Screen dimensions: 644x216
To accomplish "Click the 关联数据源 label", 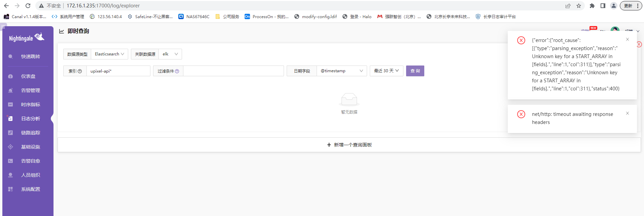I will click(x=145, y=54).
